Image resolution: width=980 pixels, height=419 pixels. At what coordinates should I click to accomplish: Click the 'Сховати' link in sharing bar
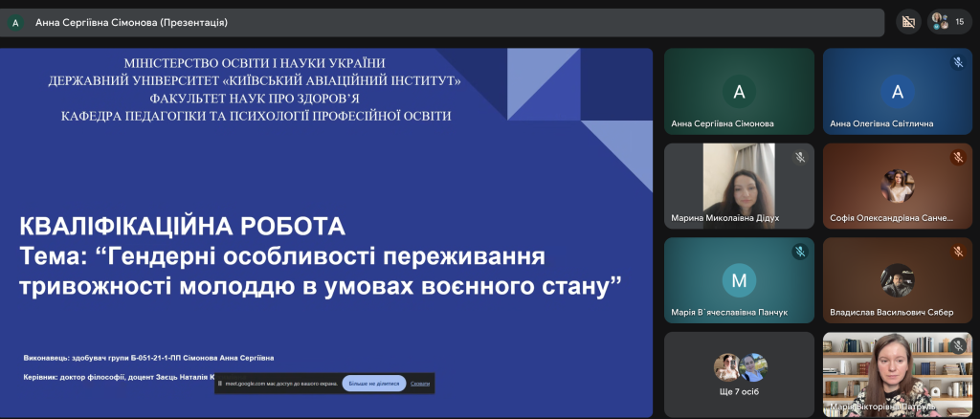click(420, 384)
